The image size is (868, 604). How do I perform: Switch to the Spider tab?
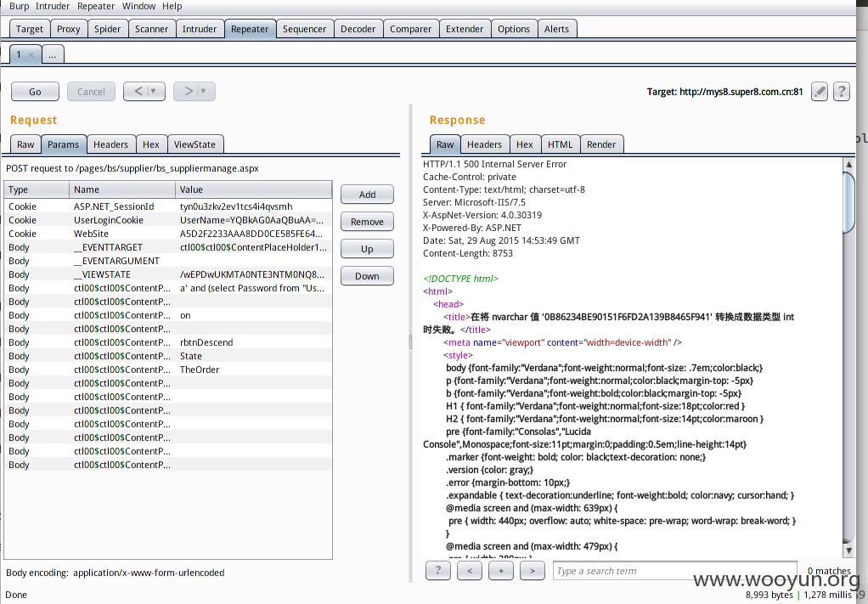(x=107, y=29)
